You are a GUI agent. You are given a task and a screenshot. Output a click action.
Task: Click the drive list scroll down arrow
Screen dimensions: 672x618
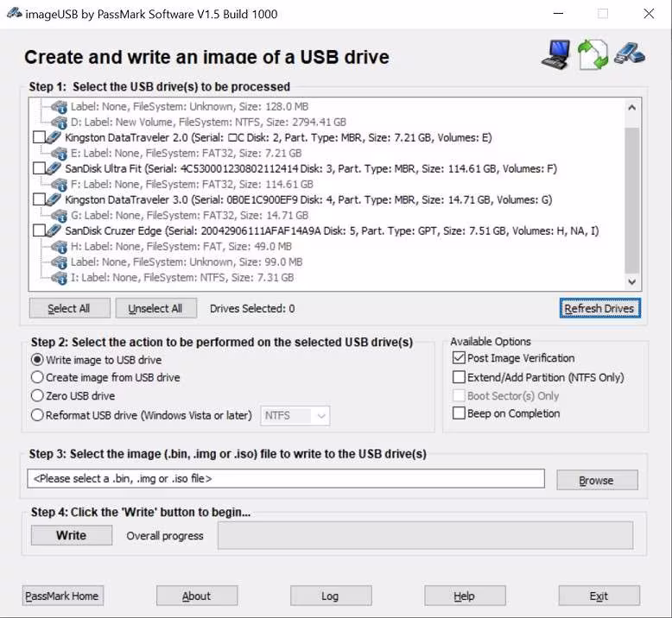pos(631,281)
